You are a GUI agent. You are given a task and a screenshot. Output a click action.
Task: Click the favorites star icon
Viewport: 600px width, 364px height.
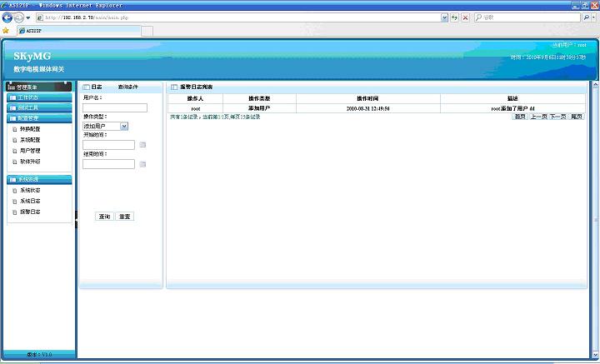tap(6, 30)
